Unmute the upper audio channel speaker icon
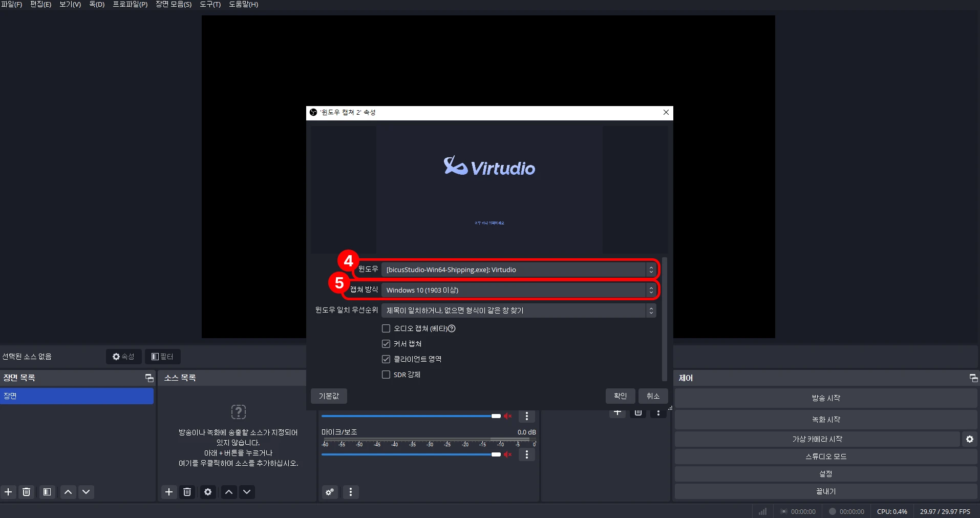This screenshot has height=518, width=980. (x=508, y=416)
